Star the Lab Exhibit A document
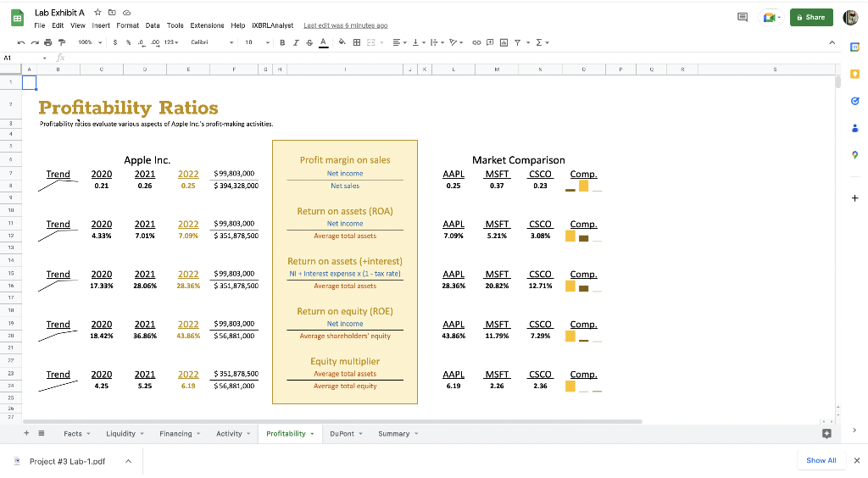This screenshot has height=478, width=868. [x=97, y=12]
